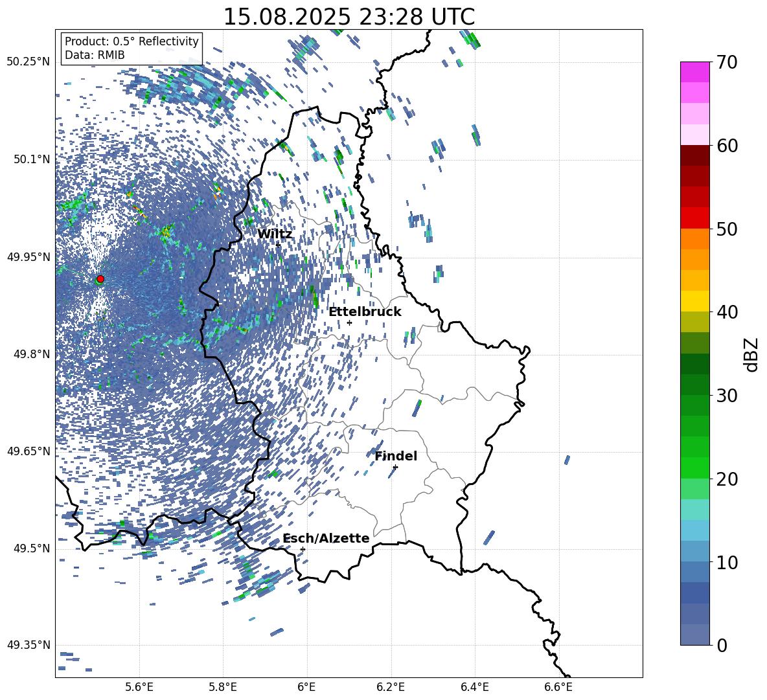767x700 pixels.
Task: Click the 49.95°N latitude label
Action: [29, 257]
